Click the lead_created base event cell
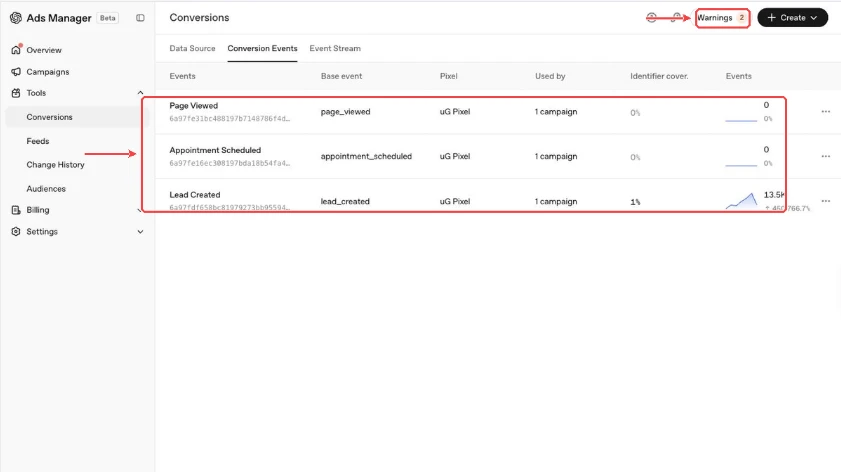 345,201
